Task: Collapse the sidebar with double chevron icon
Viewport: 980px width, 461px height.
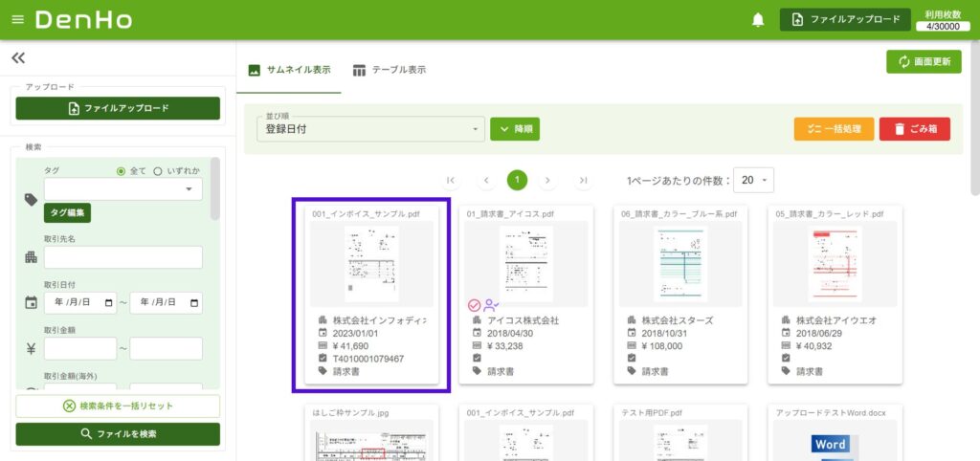Action: 18,58
